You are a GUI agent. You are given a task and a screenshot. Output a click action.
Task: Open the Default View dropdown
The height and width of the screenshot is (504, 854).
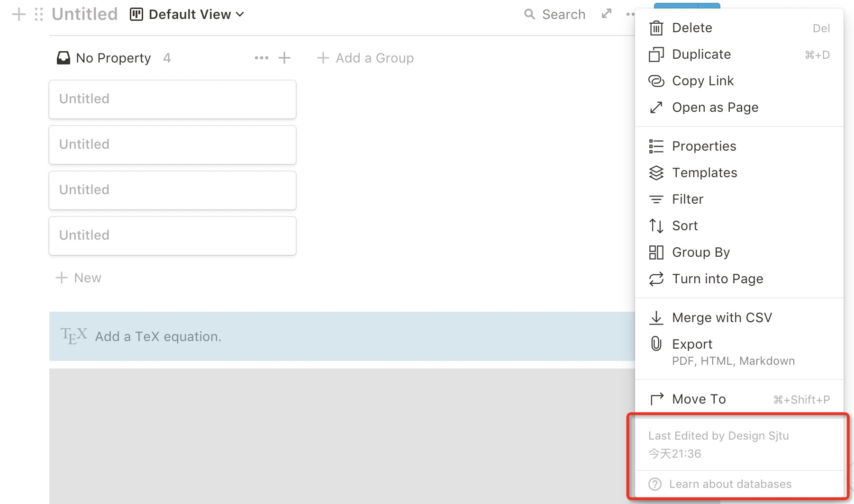click(x=188, y=15)
